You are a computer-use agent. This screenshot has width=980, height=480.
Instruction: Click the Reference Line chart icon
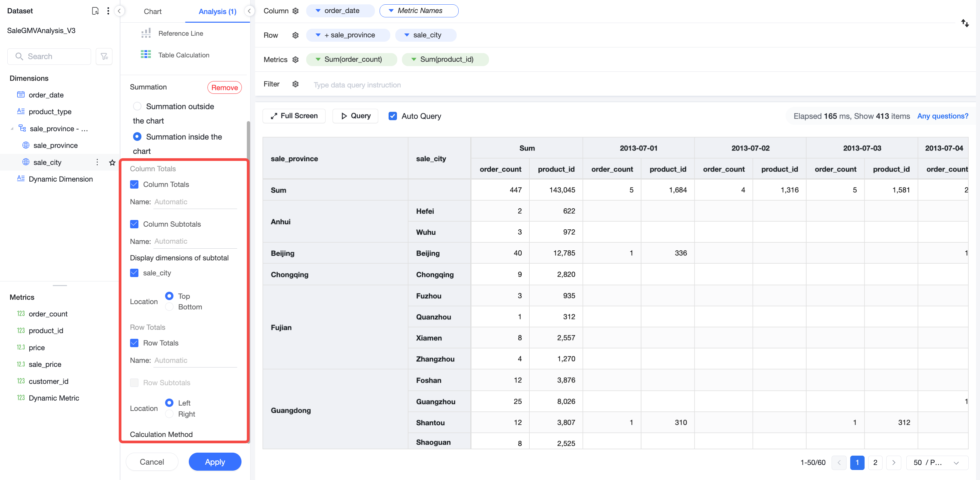[146, 33]
